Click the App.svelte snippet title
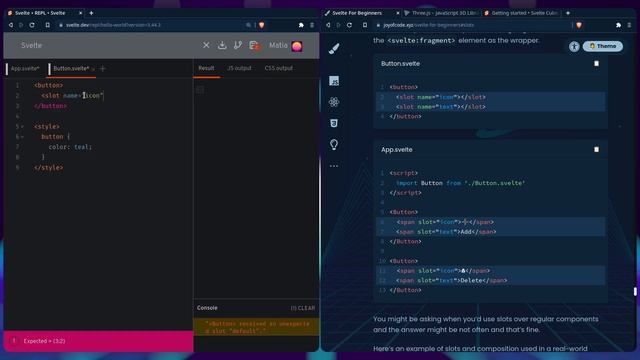This screenshot has height=360, width=640. (397, 149)
